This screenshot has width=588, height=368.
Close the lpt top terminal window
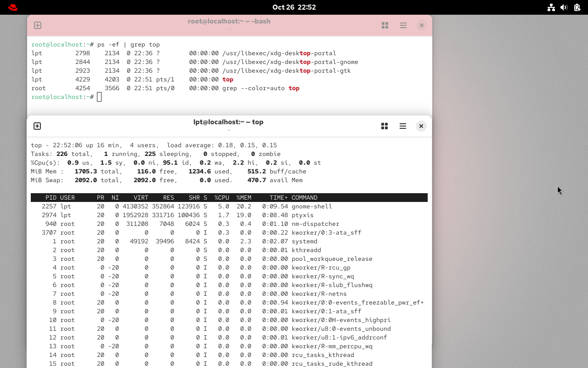point(421,126)
